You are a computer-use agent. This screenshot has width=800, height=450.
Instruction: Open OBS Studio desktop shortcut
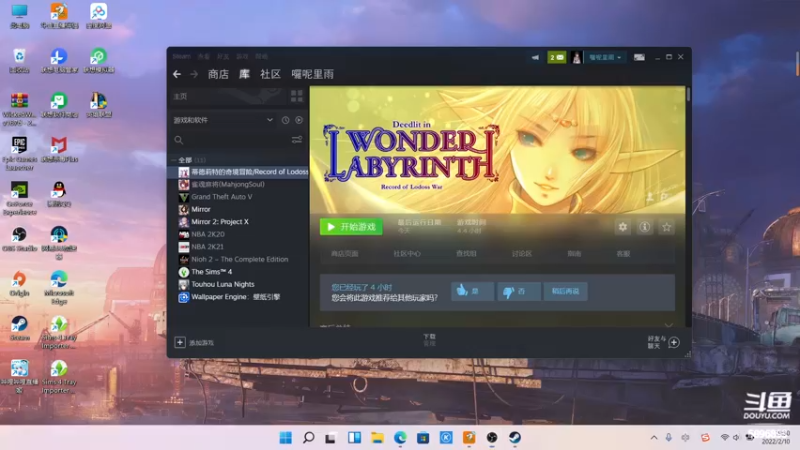pos(19,239)
